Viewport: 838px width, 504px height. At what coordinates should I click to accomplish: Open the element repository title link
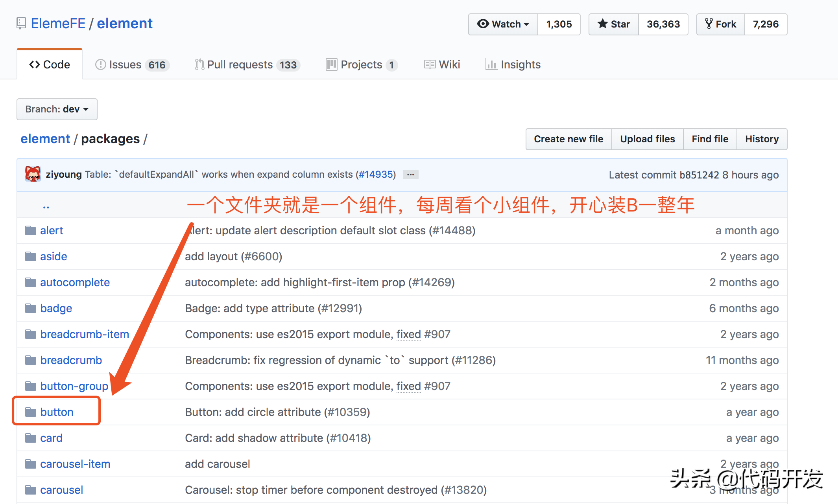[x=125, y=24]
